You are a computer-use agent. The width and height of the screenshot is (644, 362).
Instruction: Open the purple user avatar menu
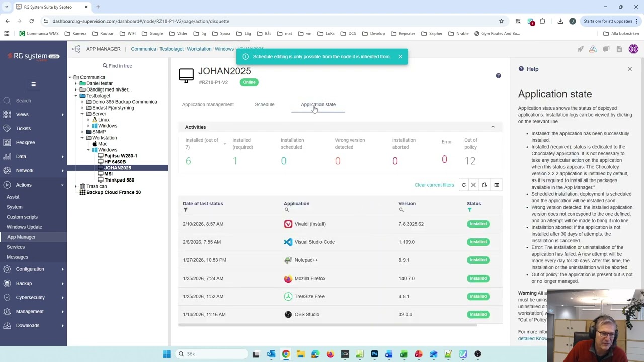(633, 49)
